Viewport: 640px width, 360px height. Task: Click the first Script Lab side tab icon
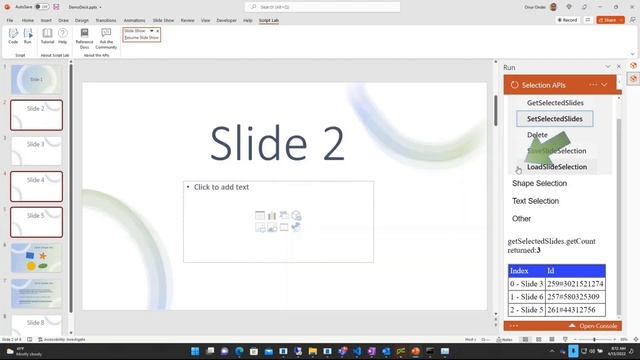pos(633,66)
